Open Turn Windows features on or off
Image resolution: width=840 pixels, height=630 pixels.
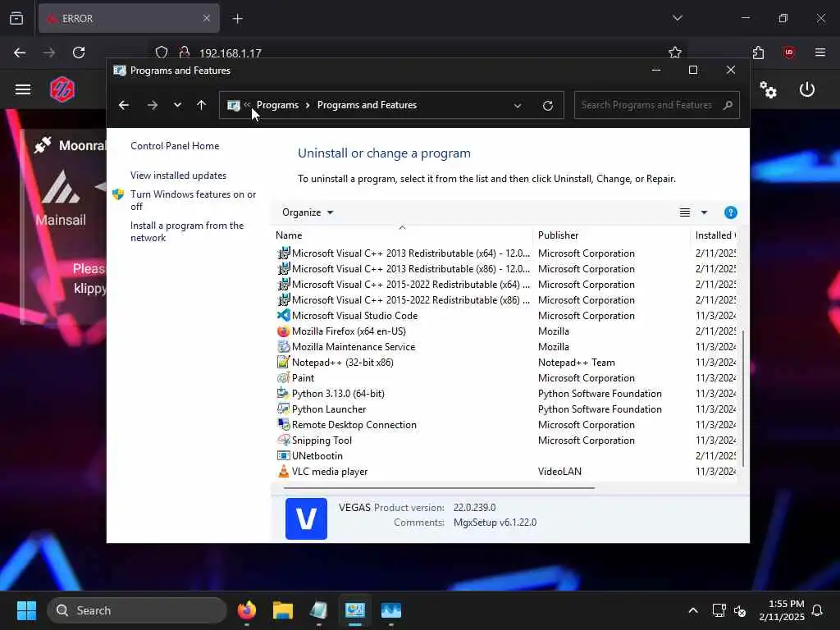coord(193,200)
